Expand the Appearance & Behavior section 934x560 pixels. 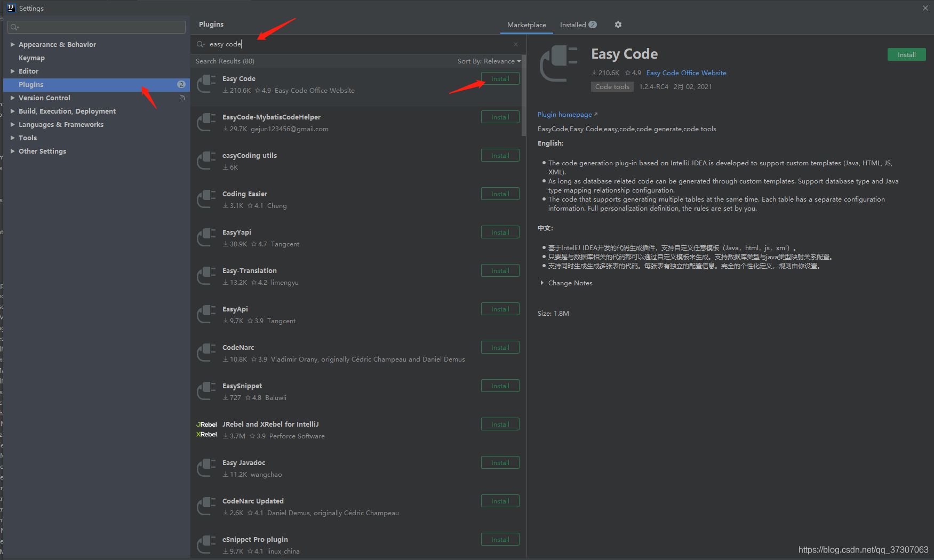click(13, 44)
